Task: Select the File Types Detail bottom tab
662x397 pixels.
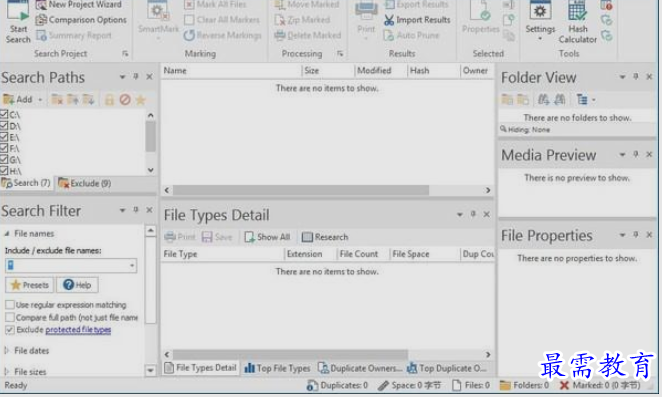Action: [x=200, y=368]
